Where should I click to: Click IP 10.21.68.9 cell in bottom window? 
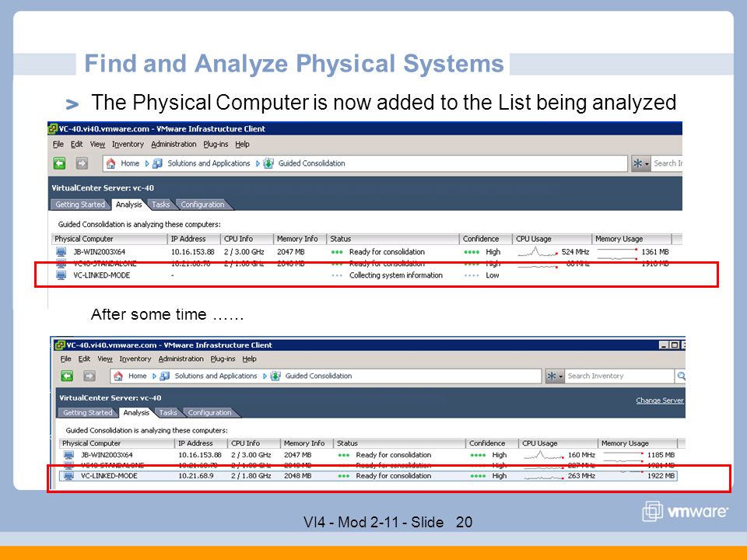click(196, 476)
